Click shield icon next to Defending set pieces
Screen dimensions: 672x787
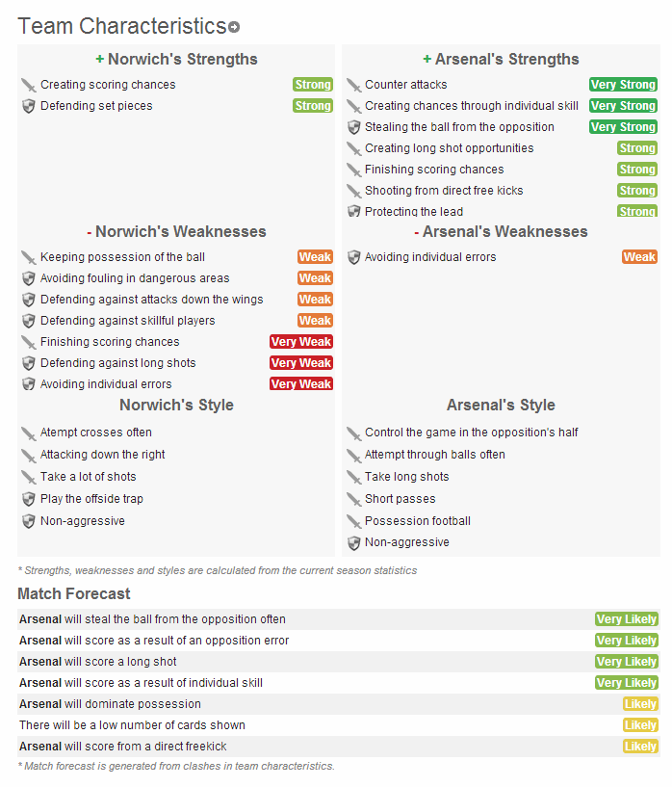point(29,106)
